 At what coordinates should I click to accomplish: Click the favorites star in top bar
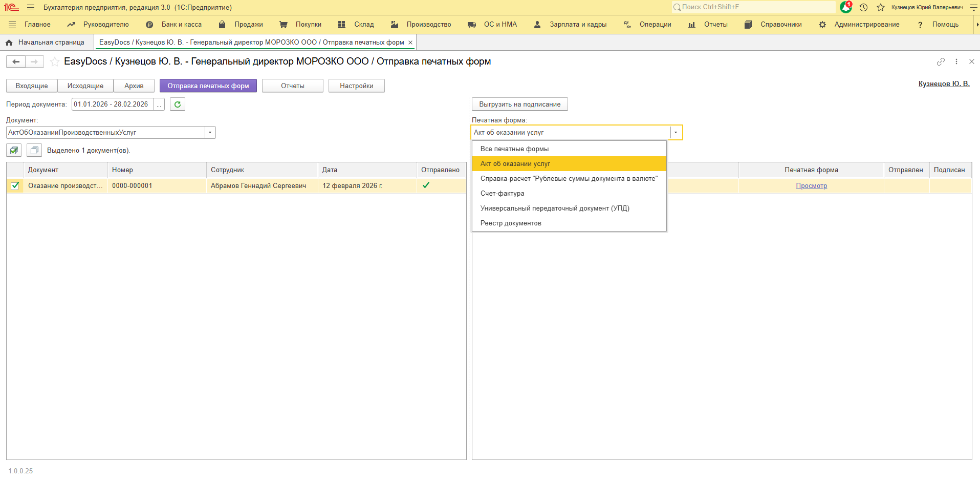click(x=881, y=7)
